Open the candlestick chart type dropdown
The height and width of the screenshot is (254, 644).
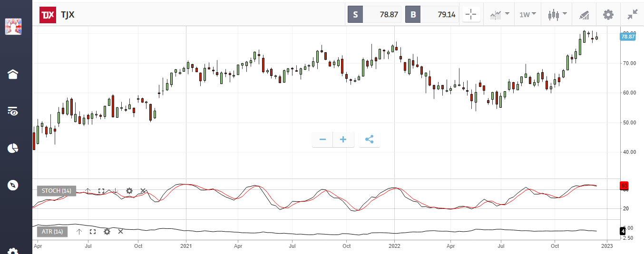[557, 15]
